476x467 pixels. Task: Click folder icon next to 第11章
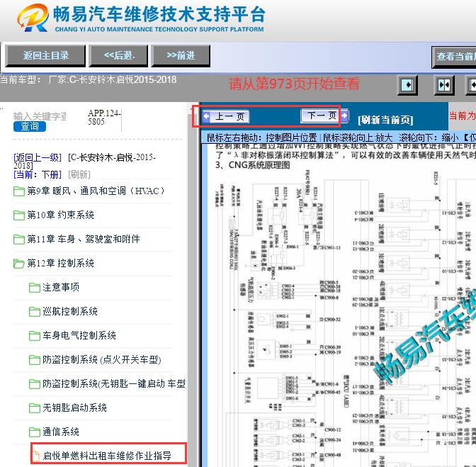(x=19, y=240)
